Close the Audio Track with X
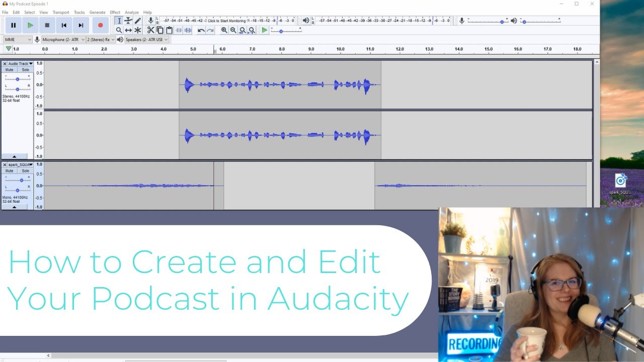 pos(5,64)
